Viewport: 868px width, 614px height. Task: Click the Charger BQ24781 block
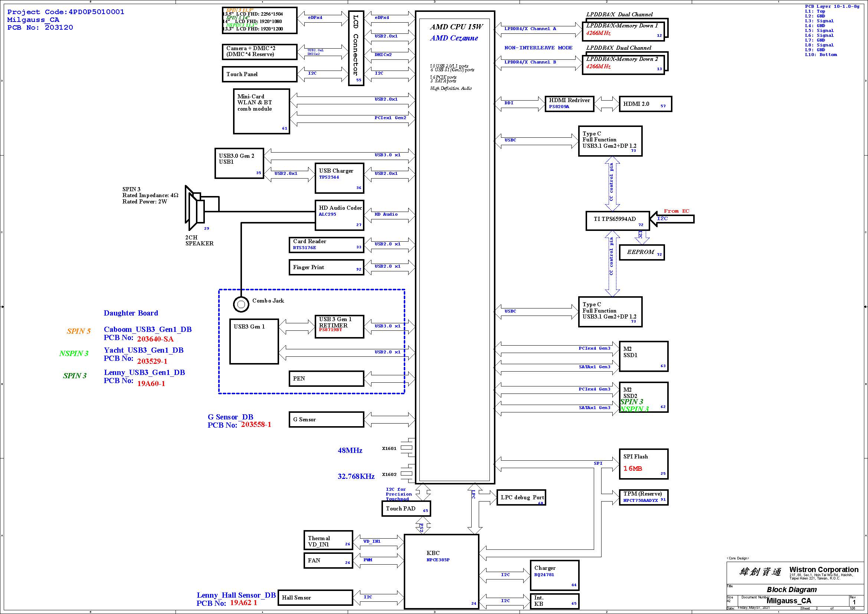pyautogui.click(x=554, y=575)
